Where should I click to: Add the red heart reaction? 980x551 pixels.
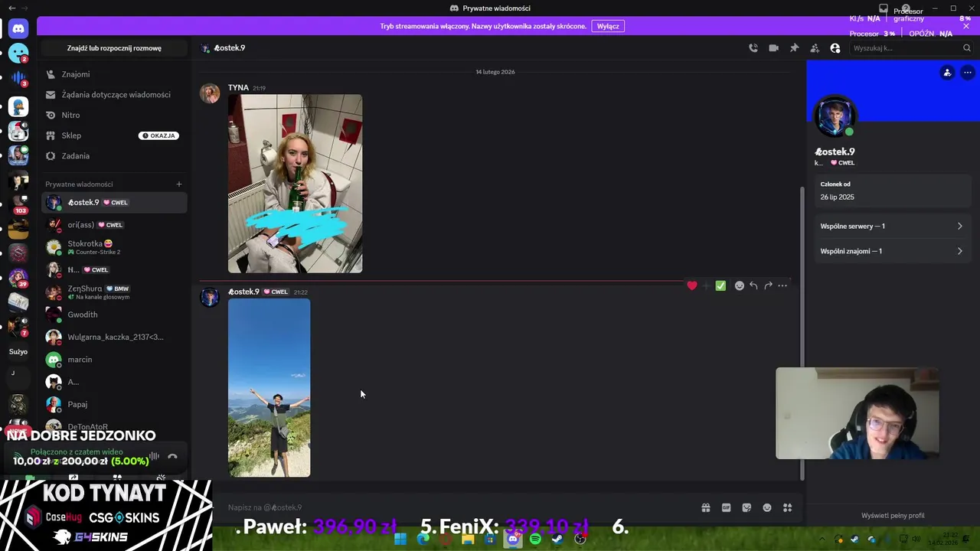pos(692,285)
